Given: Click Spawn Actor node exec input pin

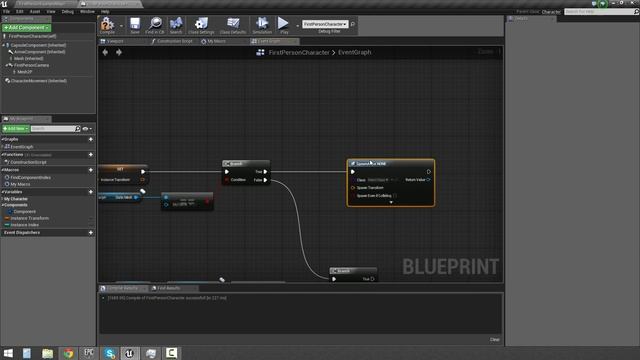Looking at the screenshot, I should click(353, 172).
